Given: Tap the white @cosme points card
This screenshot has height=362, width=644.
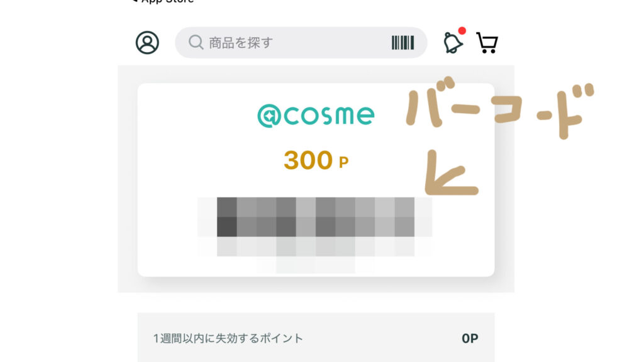Looking at the screenshot, I should (316, 180).
